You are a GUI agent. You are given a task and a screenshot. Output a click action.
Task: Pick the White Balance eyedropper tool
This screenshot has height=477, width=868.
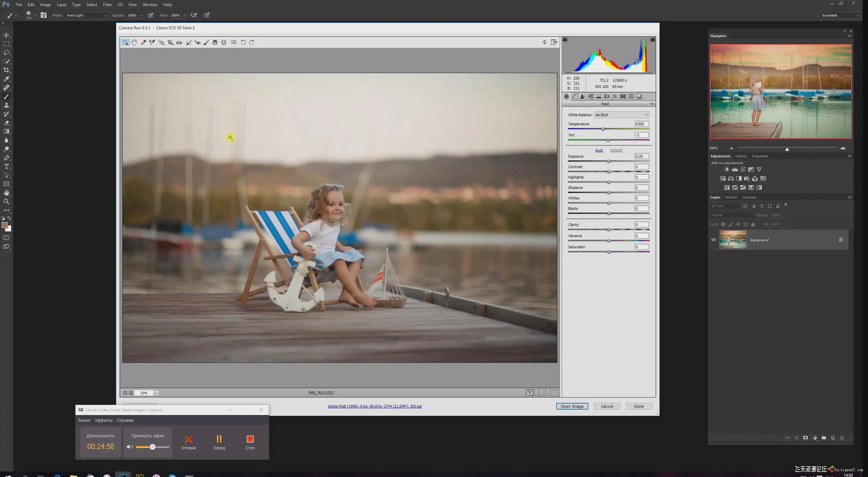click(x=143, y=42)
